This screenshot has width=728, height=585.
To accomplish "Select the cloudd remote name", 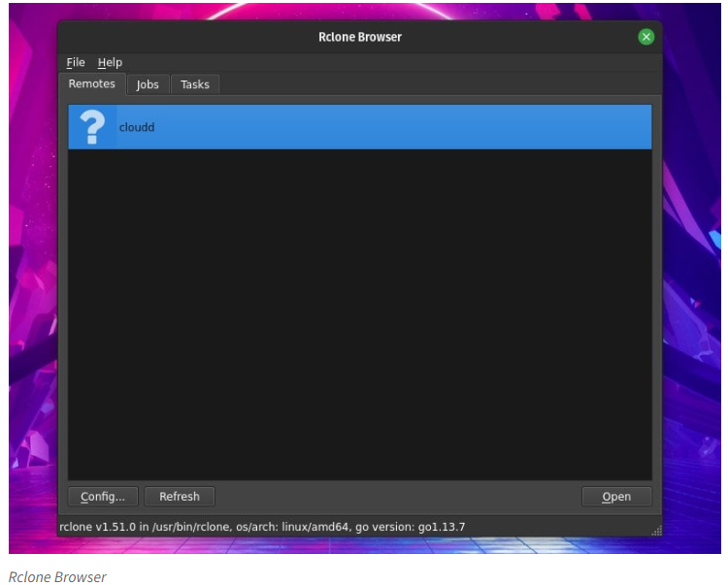I will click(137, 127).
